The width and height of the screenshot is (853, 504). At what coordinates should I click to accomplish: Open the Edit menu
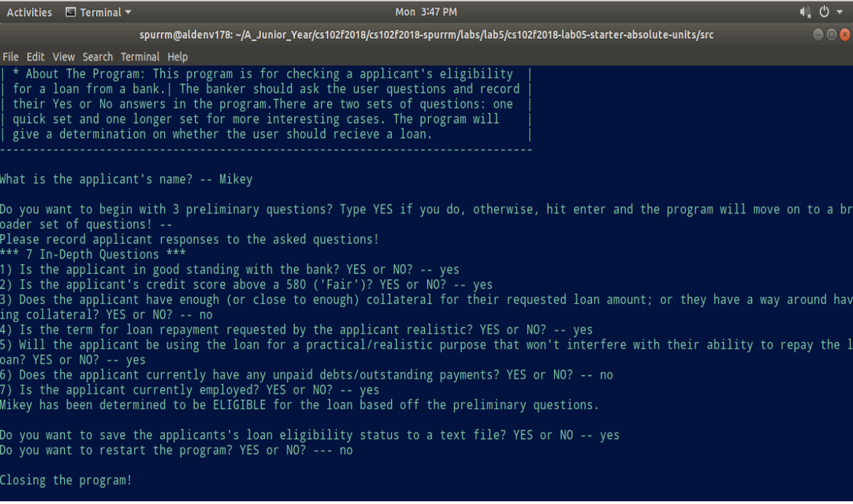point(35,57)
